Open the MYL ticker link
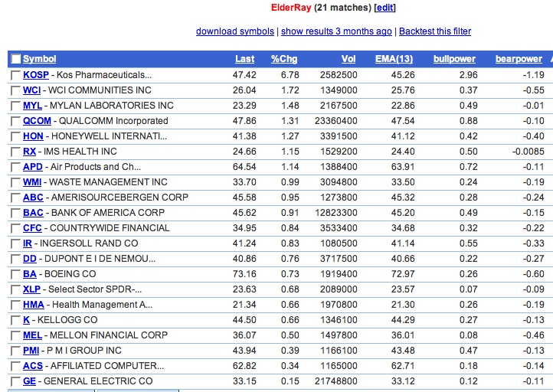Screen dimensions: 553x392 tap(32, 106)
